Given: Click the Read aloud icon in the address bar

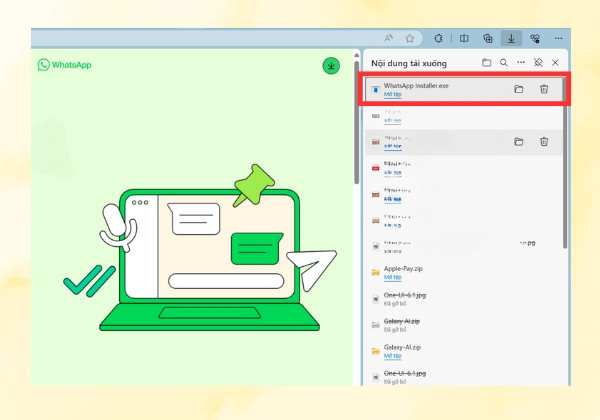Looking at the screenshot, I should (388, 38).
